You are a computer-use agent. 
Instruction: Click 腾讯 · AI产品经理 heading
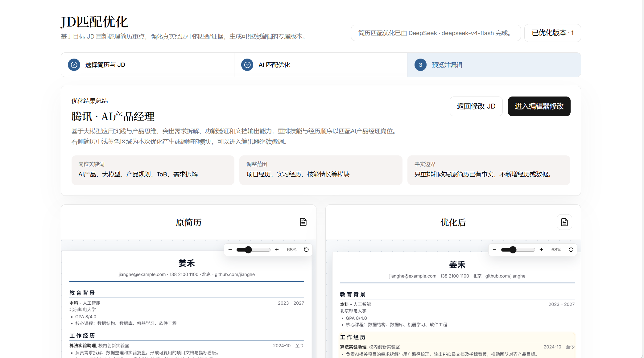coord(113,117)
